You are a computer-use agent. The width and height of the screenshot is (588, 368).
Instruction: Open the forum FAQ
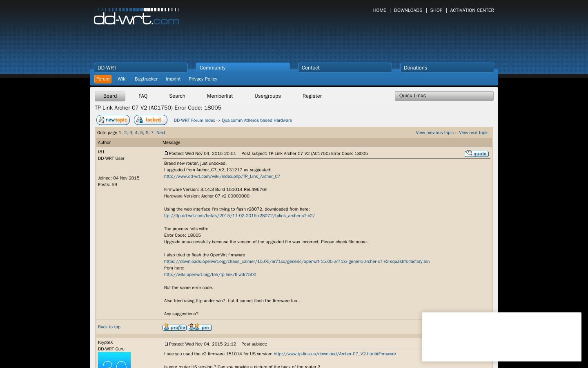tap(143, 96)
